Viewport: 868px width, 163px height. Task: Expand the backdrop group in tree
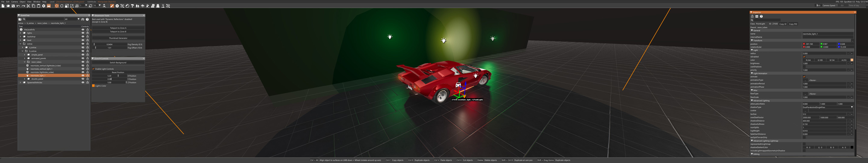tap(20, 37)
